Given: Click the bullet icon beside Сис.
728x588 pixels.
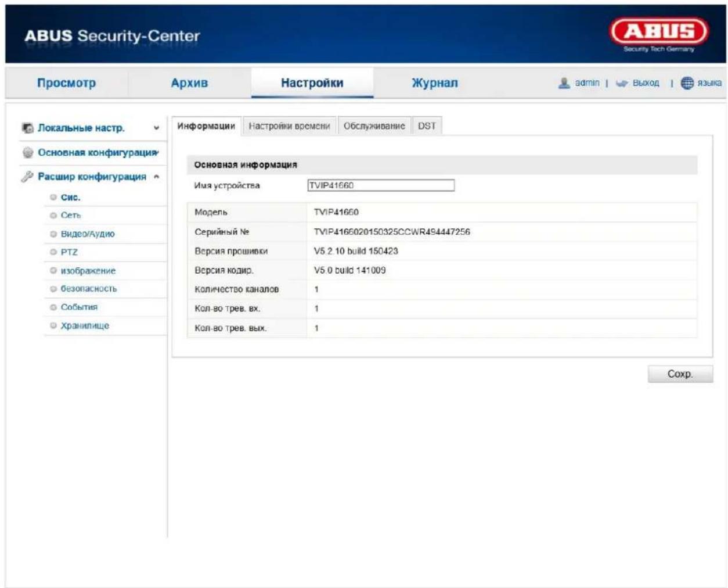Looking at the screenshot, I should click(53, 198).
